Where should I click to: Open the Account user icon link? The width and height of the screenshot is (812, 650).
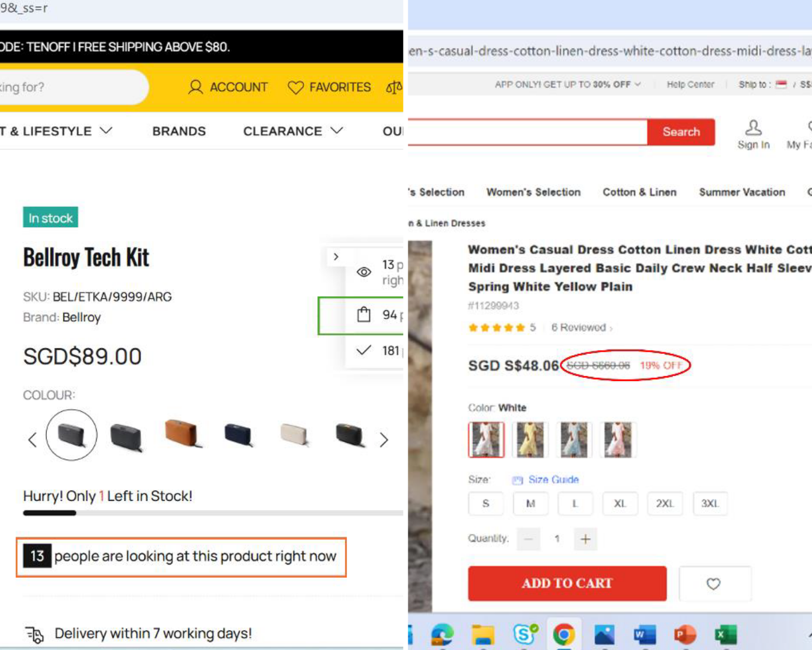coord(195,87)
